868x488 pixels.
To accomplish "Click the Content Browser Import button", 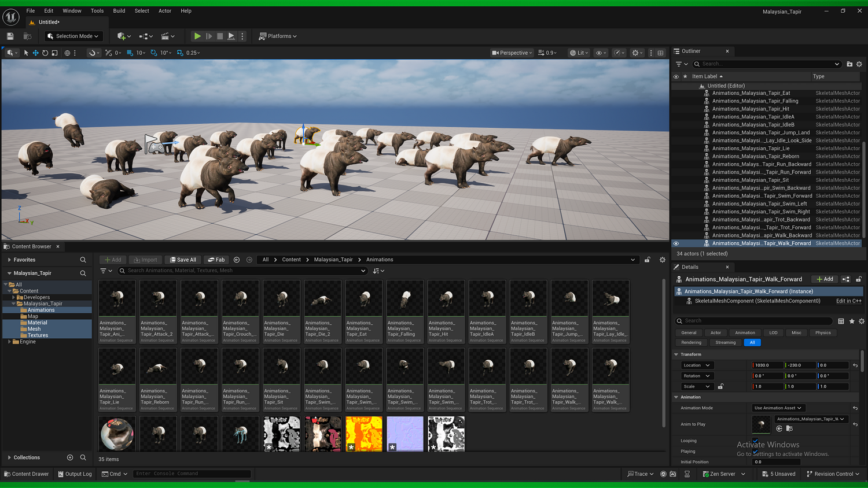I will [145, 260].
